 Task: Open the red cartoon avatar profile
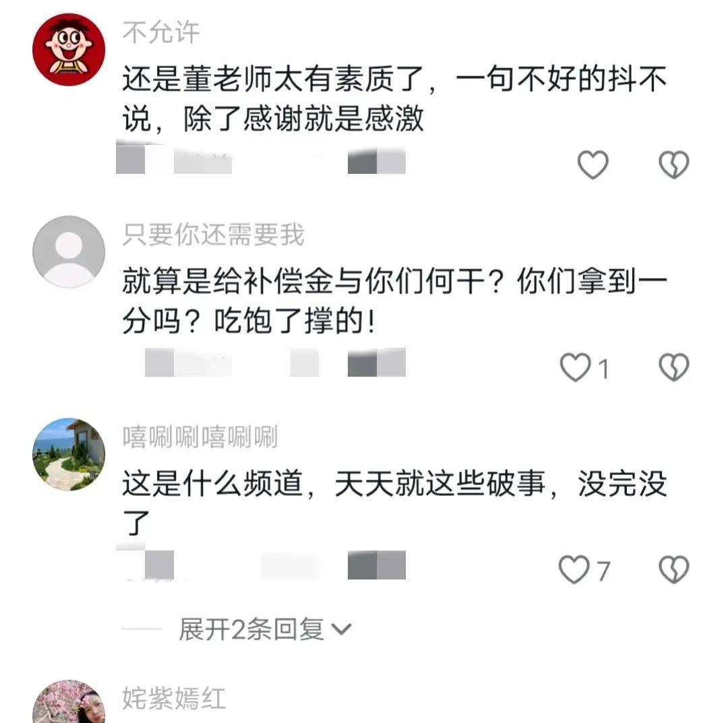pyautogui.click(x=69, y=50)
